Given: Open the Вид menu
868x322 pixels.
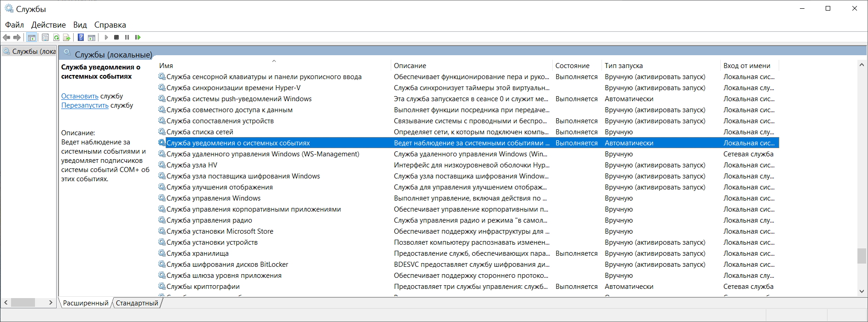Looking at the screenshot, I should [80, 25].
